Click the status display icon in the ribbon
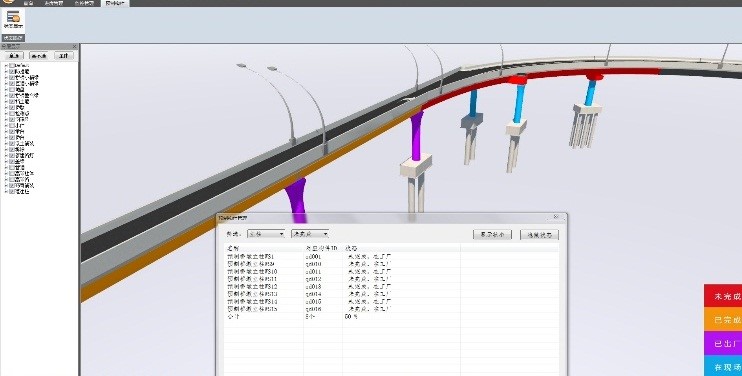Image resolution: width=742 pixels, height=376 pixels. pyautogui.click(x=13, y=18)
